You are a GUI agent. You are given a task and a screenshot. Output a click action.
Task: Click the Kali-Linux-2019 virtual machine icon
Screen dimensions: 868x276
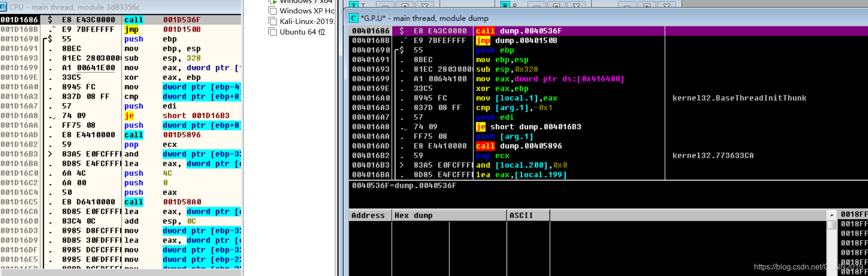pos(273,22)
